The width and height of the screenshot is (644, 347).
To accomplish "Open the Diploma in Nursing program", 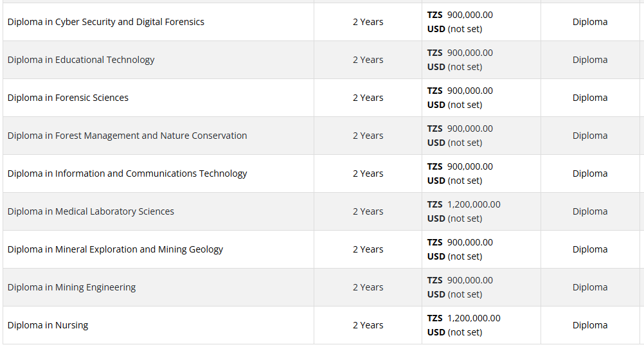I will 48,325.
